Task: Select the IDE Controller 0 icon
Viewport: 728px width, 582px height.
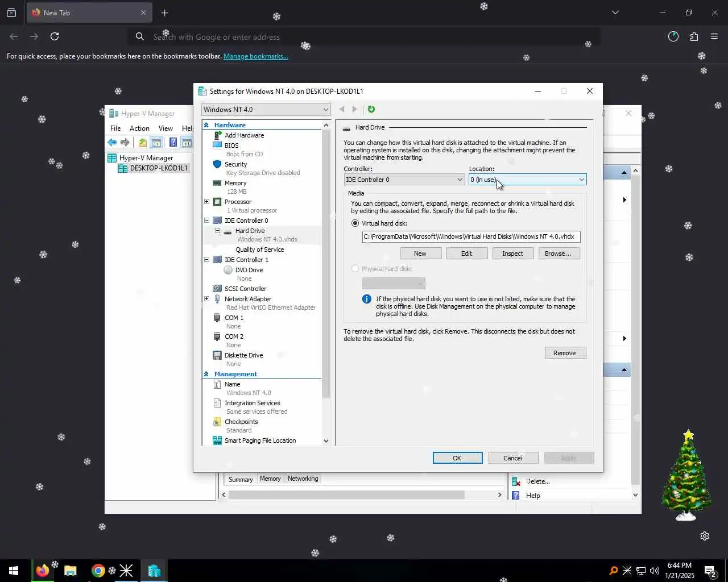Action: [217, 221]
